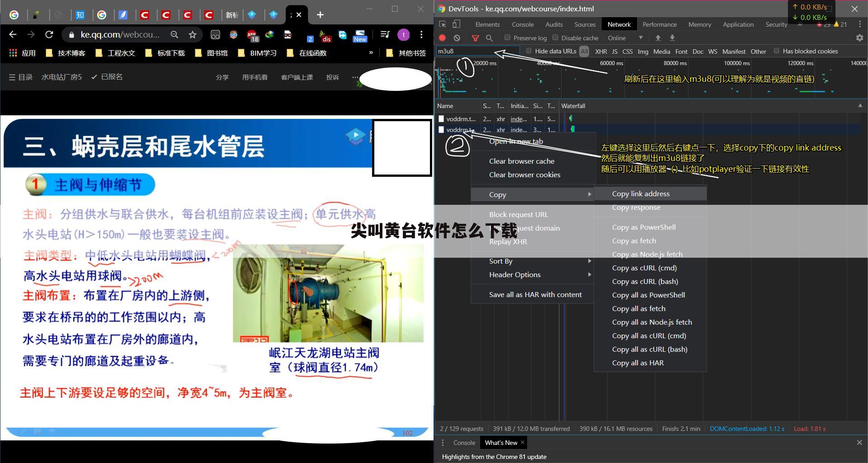Image resolution: width=868 pixels, height=463 pixels.
Task: Click the zoom magnifier in address bar
Action: coord(174,34)
